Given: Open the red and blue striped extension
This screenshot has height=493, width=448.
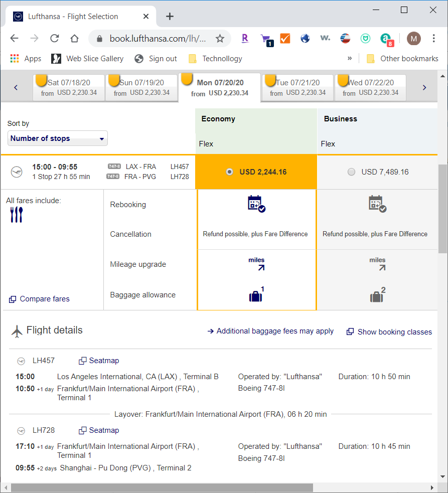Looking at the screenshot, I should (x=345, y=38).
